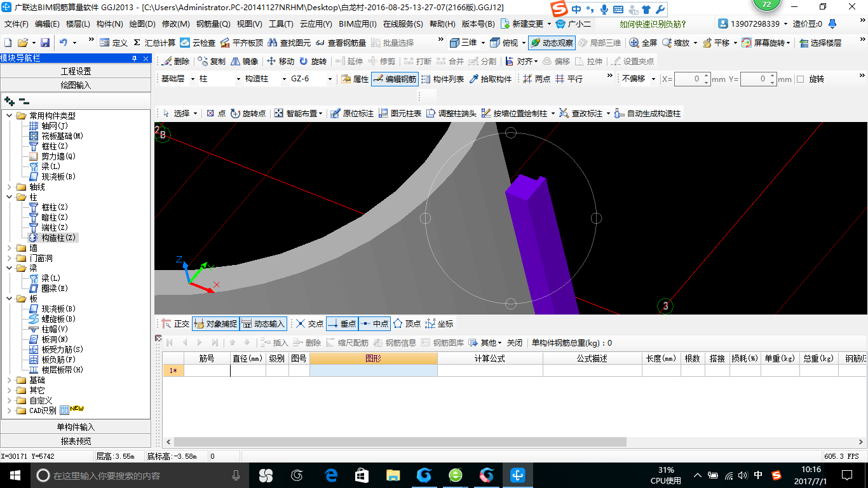
Task: Toggle 动态观察 dynamic orbit mode
Action: 552,43
